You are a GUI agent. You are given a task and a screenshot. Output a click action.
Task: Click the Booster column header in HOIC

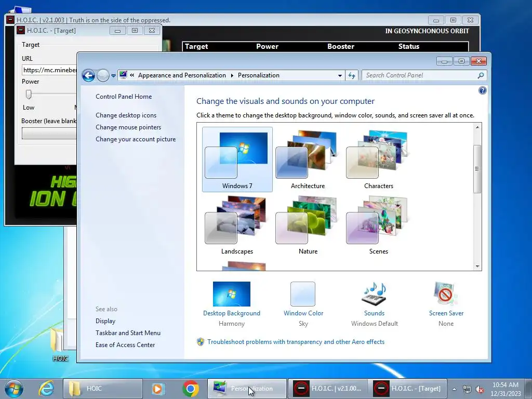coord(341,46)
